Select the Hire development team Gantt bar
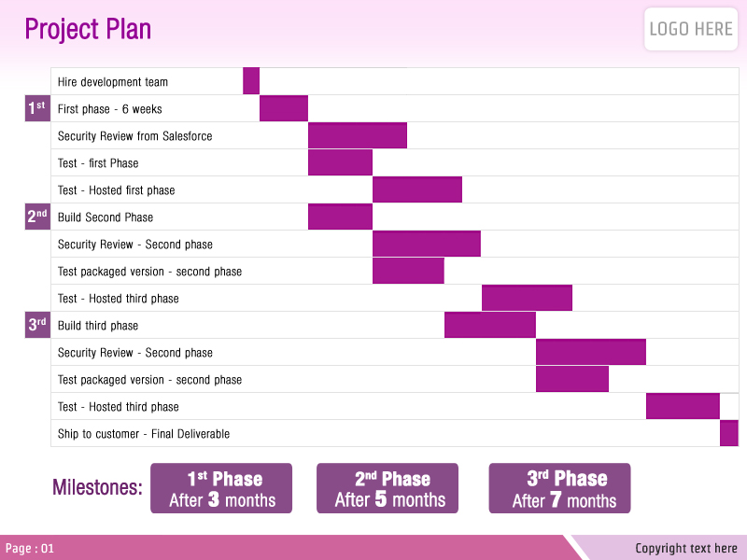747x560 pixels. 251,81
